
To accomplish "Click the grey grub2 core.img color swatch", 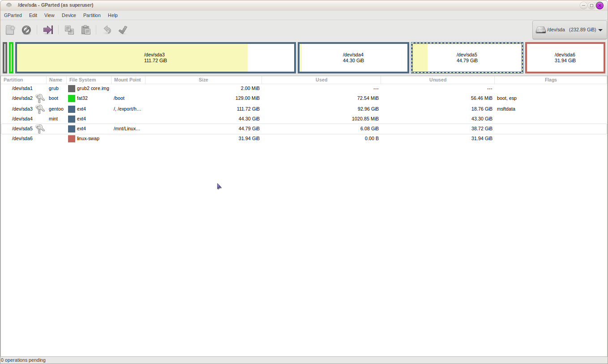I will click(72, 89).
